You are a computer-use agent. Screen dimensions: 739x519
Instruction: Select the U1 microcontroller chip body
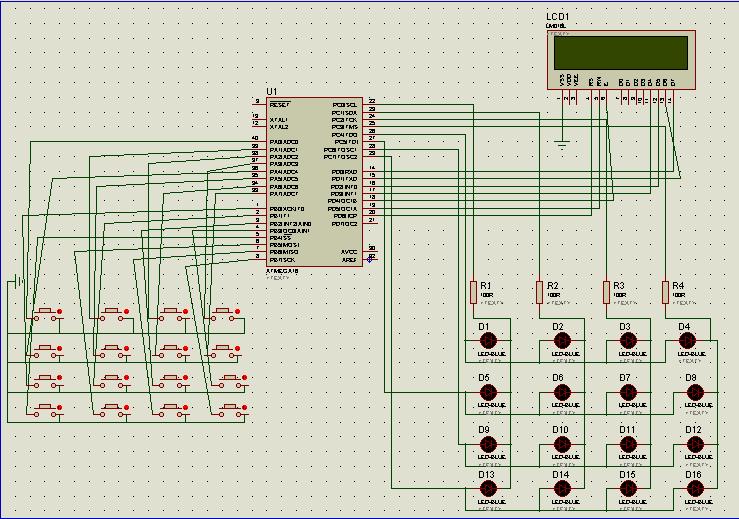pyautogui.click(x=314, y=182)
